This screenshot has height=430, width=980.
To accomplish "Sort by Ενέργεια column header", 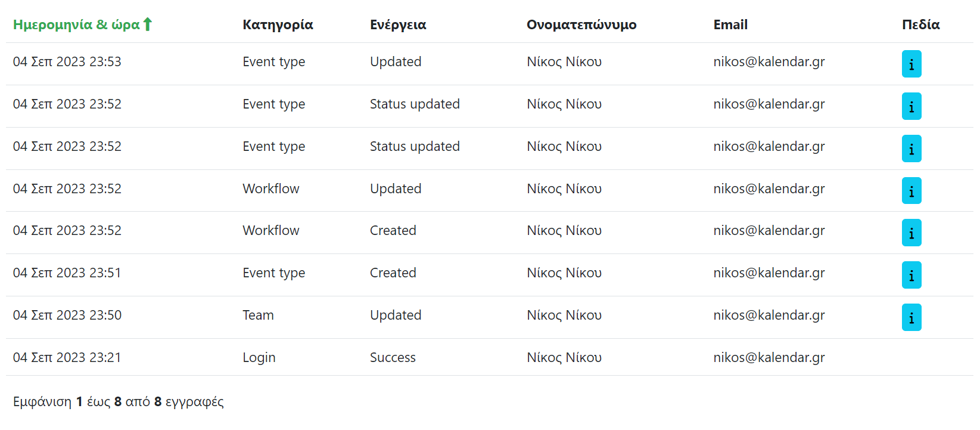I will pos(398,24).
